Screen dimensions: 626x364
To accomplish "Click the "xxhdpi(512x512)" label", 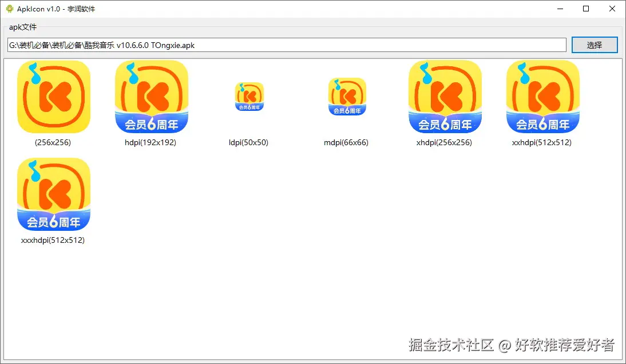I will (x=542, y=142).
